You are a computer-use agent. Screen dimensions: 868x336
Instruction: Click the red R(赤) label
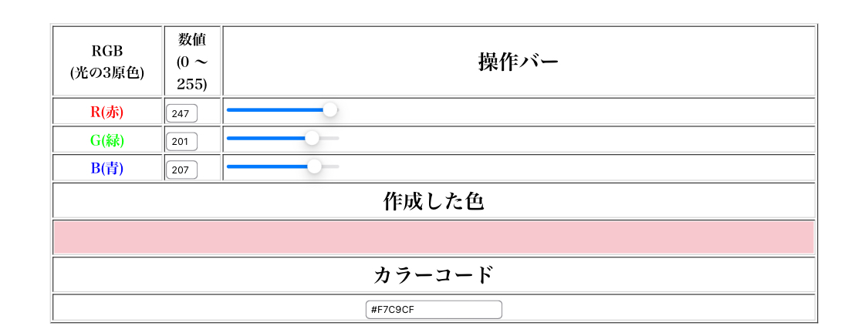(x=107, y=112)
